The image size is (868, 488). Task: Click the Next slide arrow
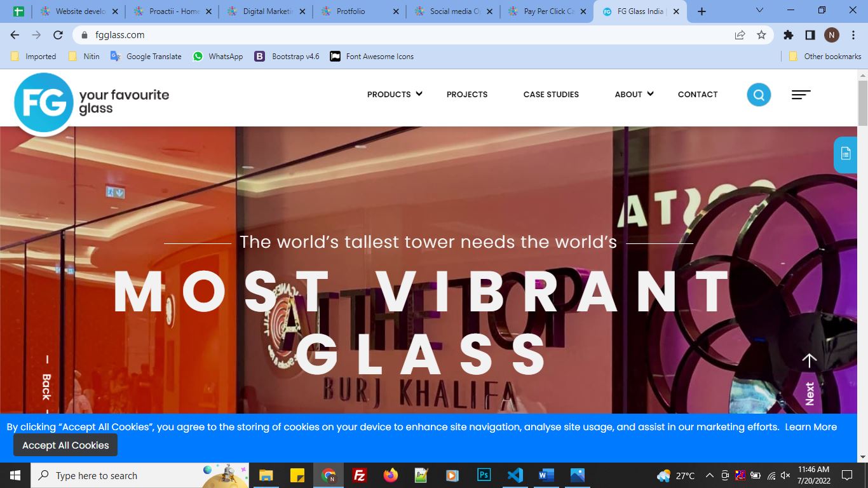[809, 379]
